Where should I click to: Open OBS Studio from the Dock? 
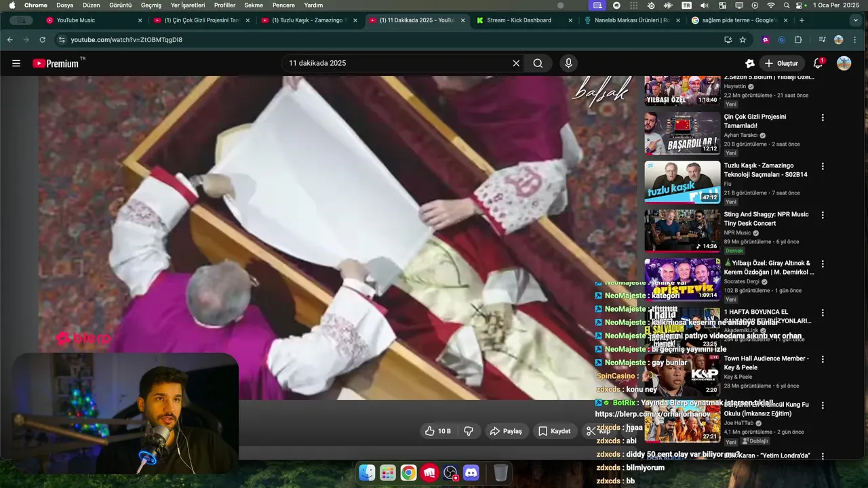(x=450, y=472)
